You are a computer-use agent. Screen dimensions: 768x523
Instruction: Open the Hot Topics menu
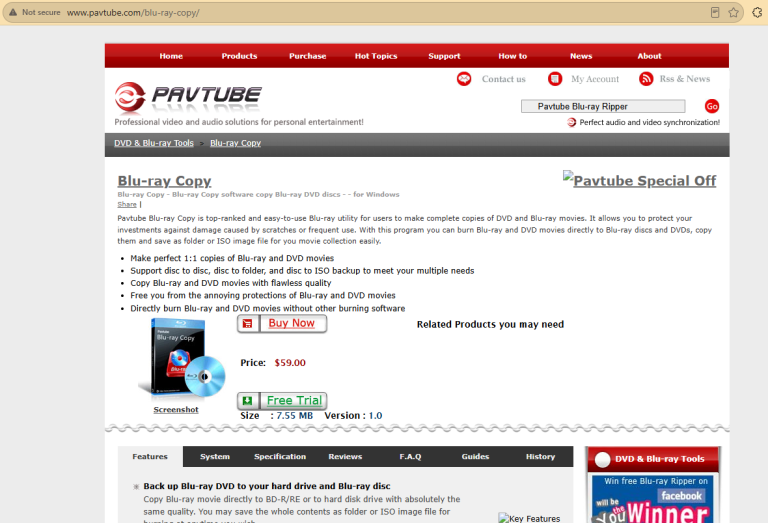click(376, 56)
